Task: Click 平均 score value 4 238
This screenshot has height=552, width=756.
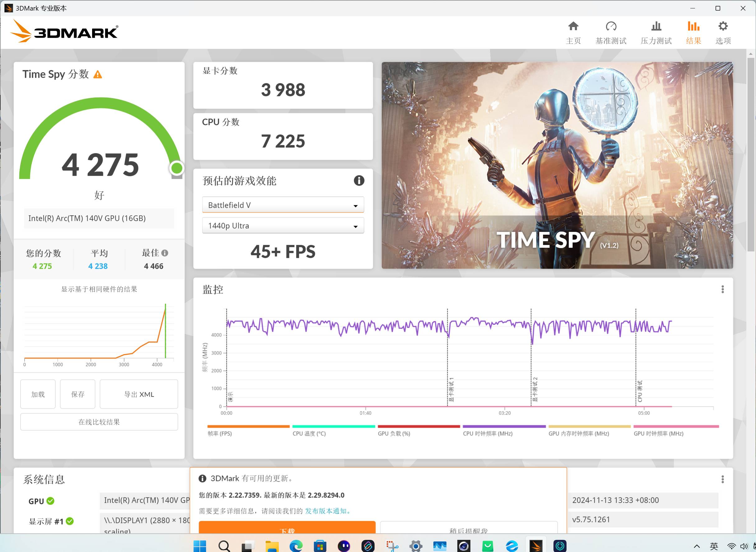Action: pos(98,266)
